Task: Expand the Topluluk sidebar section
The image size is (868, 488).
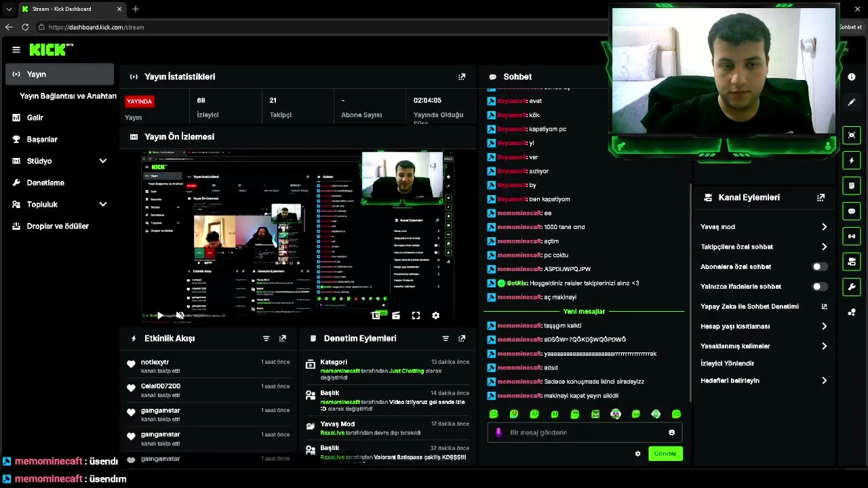Action: click(x=102, y=204)
